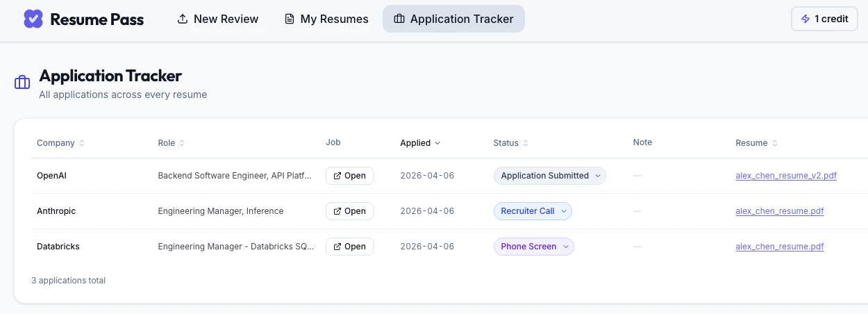Click the Anthropic company cell
This screenshot has height=314, width=868.
[x=56, y=211]
